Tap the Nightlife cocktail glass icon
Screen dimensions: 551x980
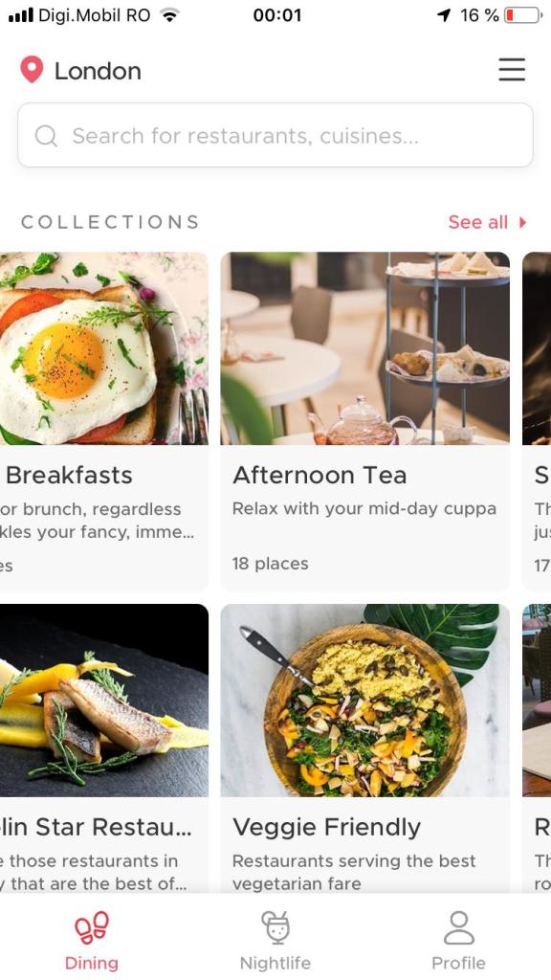(x=275, y=927)
